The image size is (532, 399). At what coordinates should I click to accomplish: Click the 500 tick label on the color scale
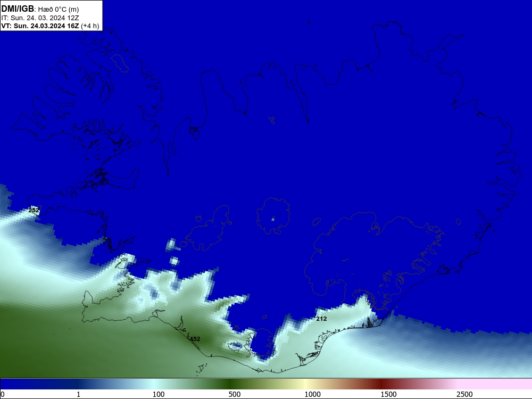pos(235,394)
